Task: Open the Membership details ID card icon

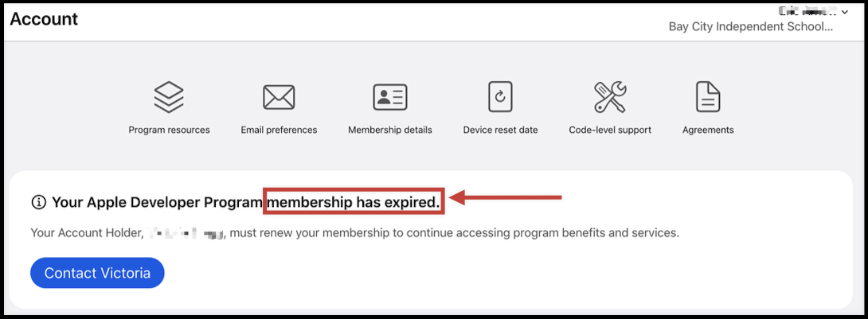Action: tap(390, 97)
